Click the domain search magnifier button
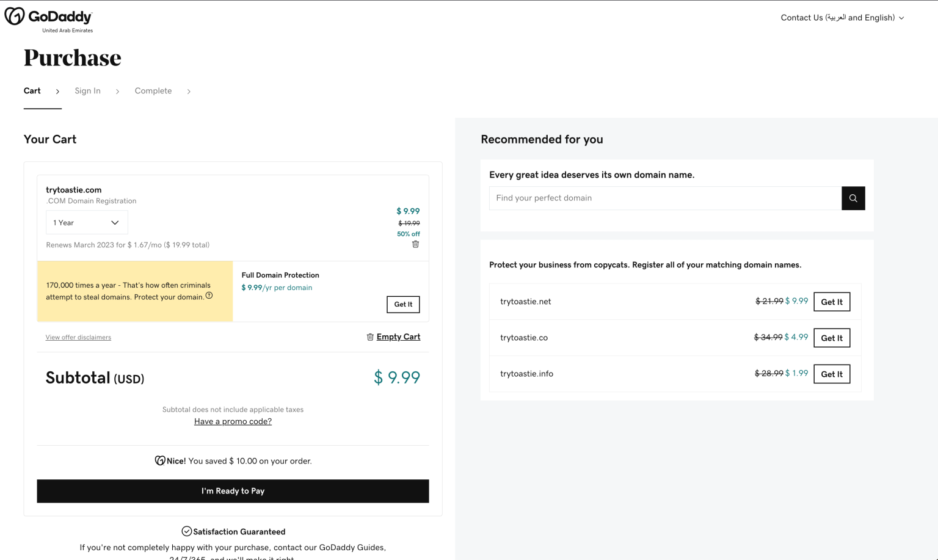This screenshot has width=938, height=560. click(x=853, y=198)
